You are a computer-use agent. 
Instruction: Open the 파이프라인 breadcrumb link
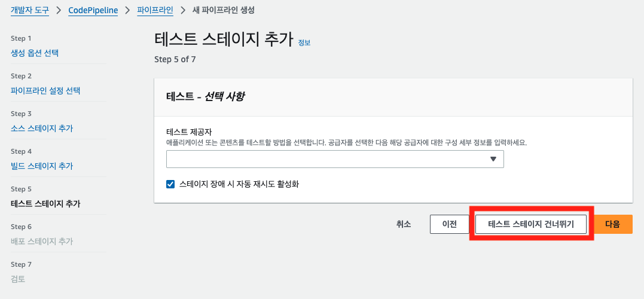(x=155, y=10)
